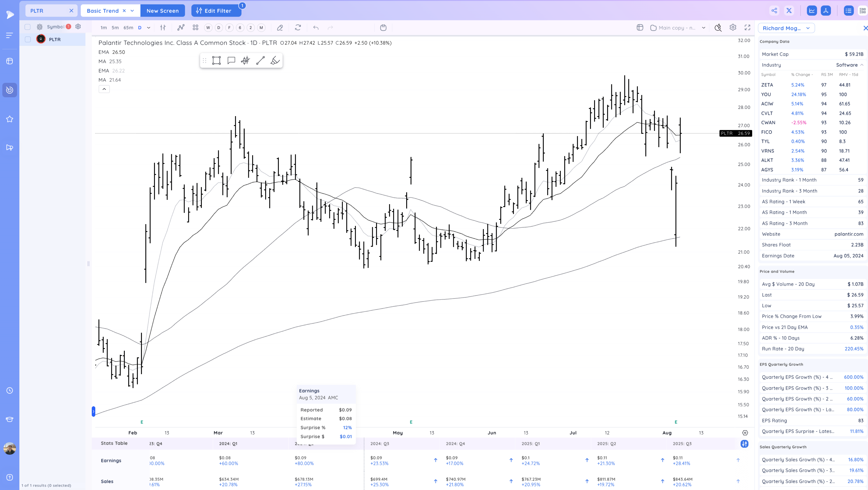Switch to the Basic Trend tab
The height and width of the screenshot is (490, 868).
[102, 11]
